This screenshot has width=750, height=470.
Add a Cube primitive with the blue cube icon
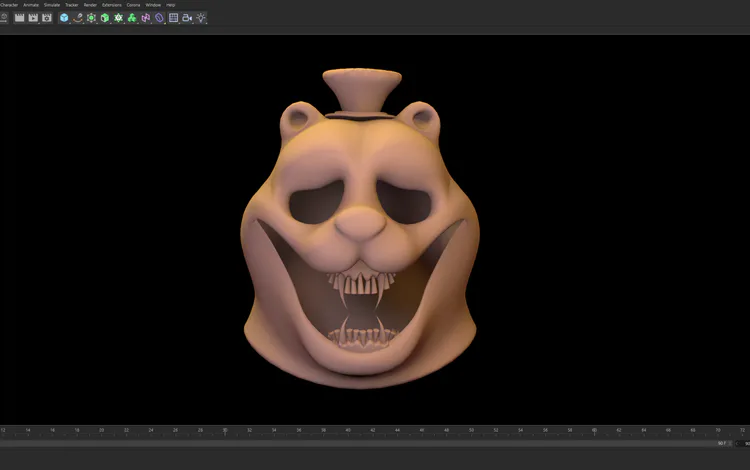pos(64,18)
